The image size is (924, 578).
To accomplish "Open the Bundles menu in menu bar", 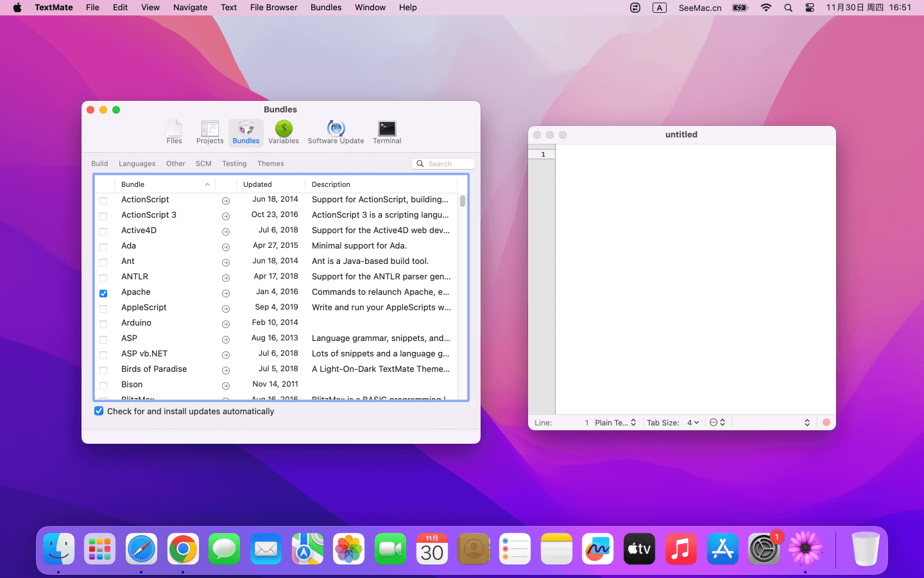I will coord(326,8).
